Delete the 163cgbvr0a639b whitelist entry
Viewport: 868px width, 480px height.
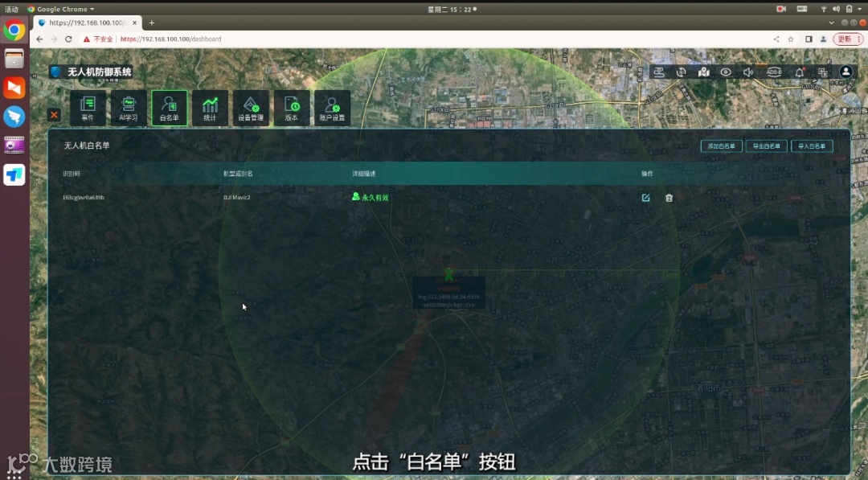click(669, 198)
